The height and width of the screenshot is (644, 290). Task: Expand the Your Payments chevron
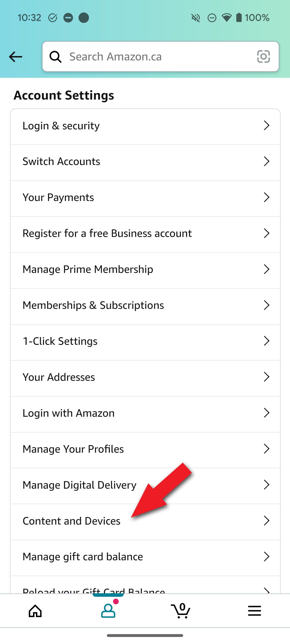[266, 197]
